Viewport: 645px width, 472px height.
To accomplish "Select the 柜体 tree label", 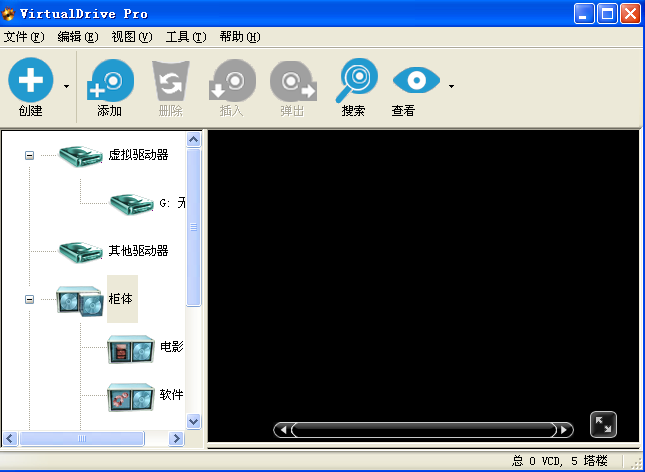I will coord(121,299).
